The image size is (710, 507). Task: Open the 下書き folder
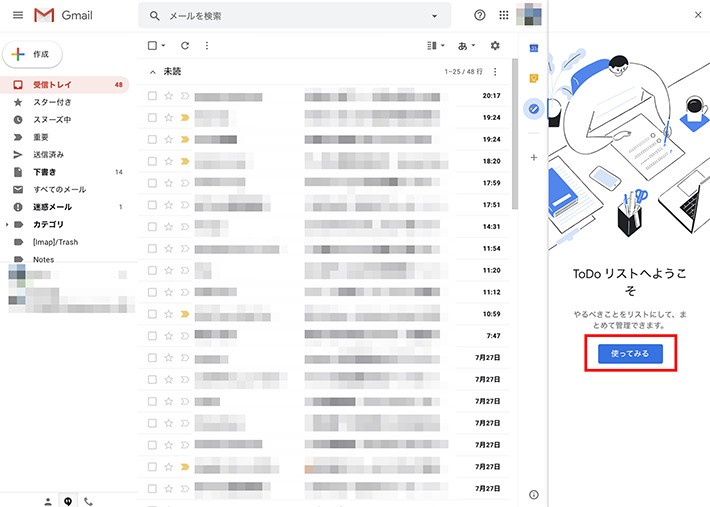(65, 172)
